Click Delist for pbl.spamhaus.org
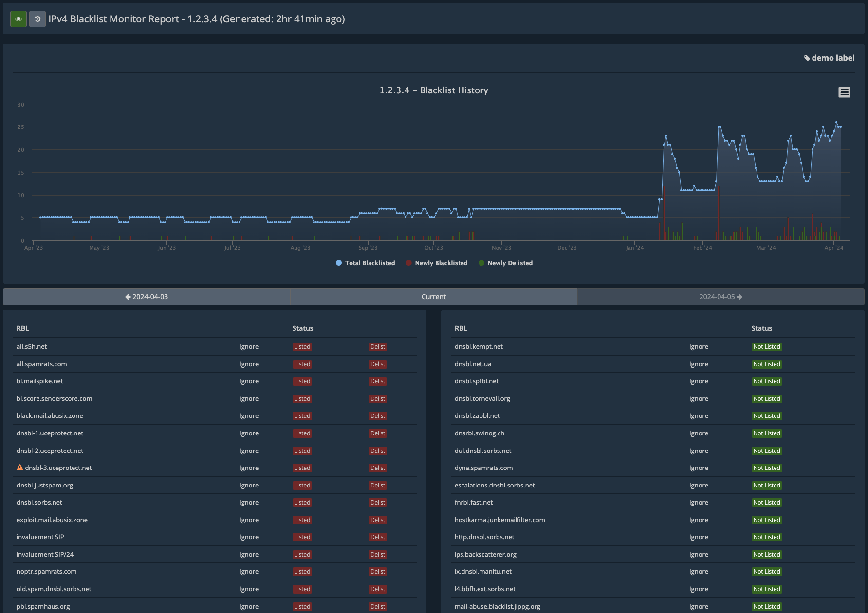 coord(378,607)
